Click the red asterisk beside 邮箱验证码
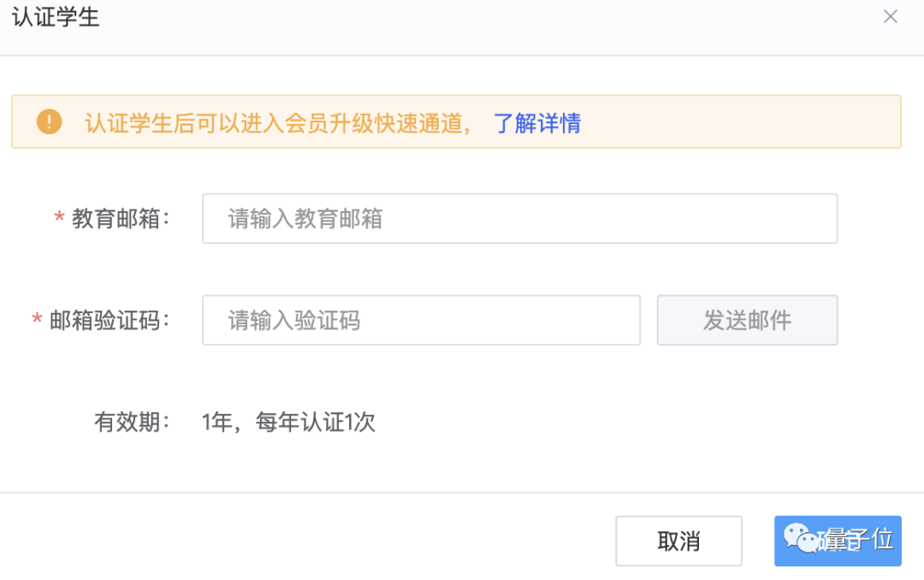The width and height of the screenshot is (924, 580). (x=35, y=320)
